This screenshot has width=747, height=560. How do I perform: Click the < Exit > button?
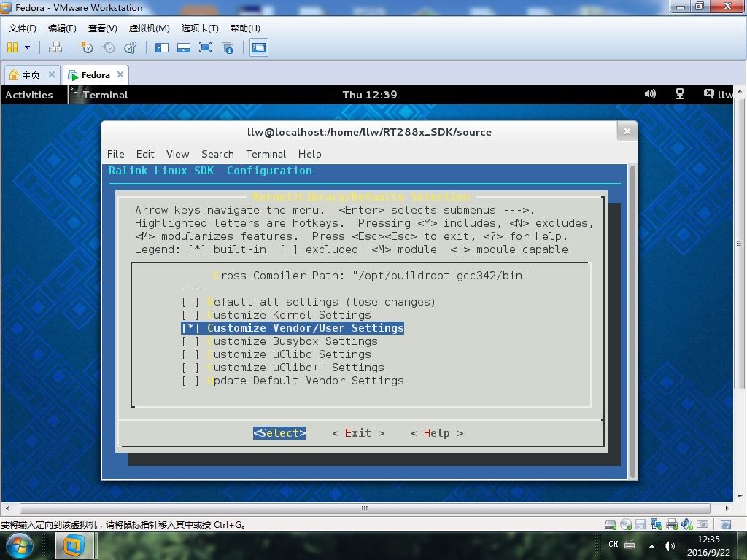[358, 433]
